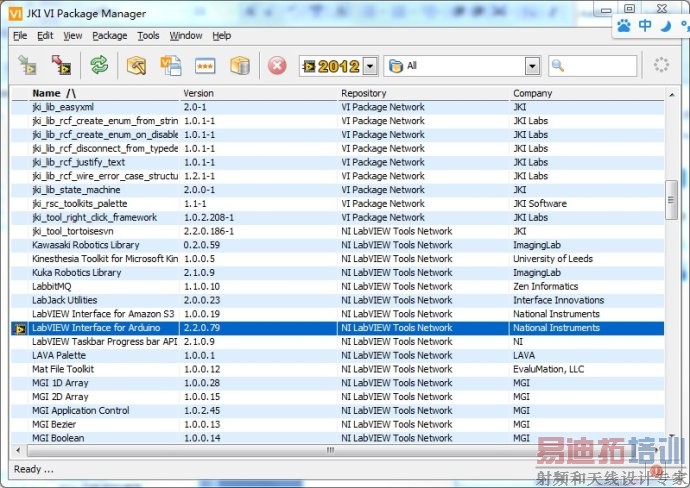This screenshot has width=690, height=488.
Task: Open the Window menu
Action: coord(185,36)
